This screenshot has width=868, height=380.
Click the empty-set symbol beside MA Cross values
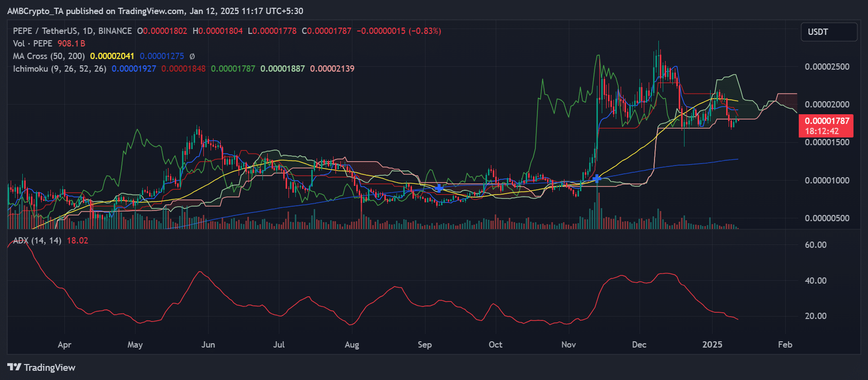click(192, 56)
